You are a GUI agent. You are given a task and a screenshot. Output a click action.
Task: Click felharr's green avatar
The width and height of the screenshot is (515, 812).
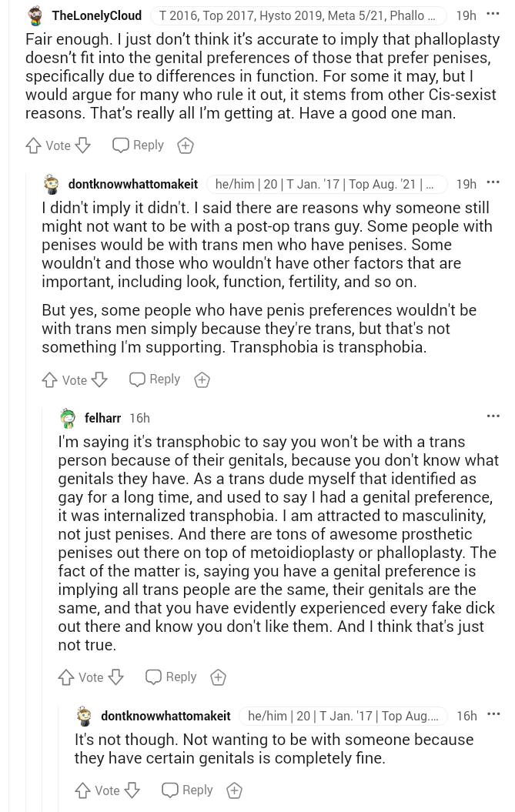click(69, 418)
